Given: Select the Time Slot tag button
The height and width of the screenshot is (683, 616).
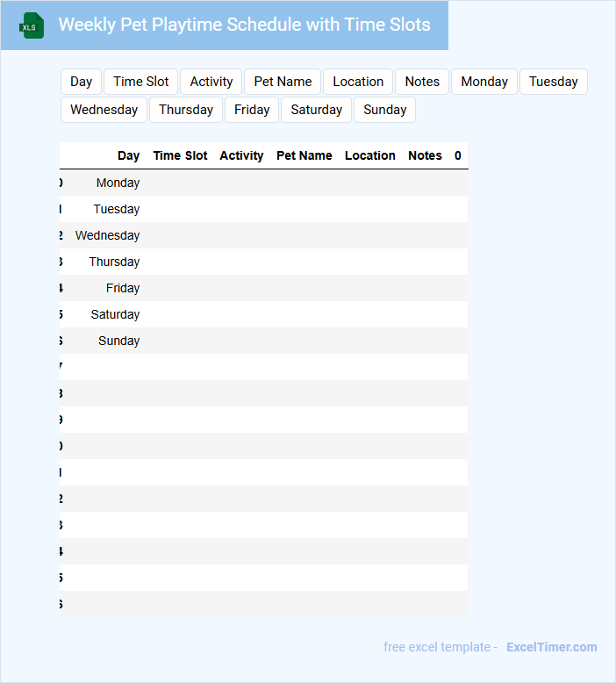Looking at the screenshot, I should 140,82.
